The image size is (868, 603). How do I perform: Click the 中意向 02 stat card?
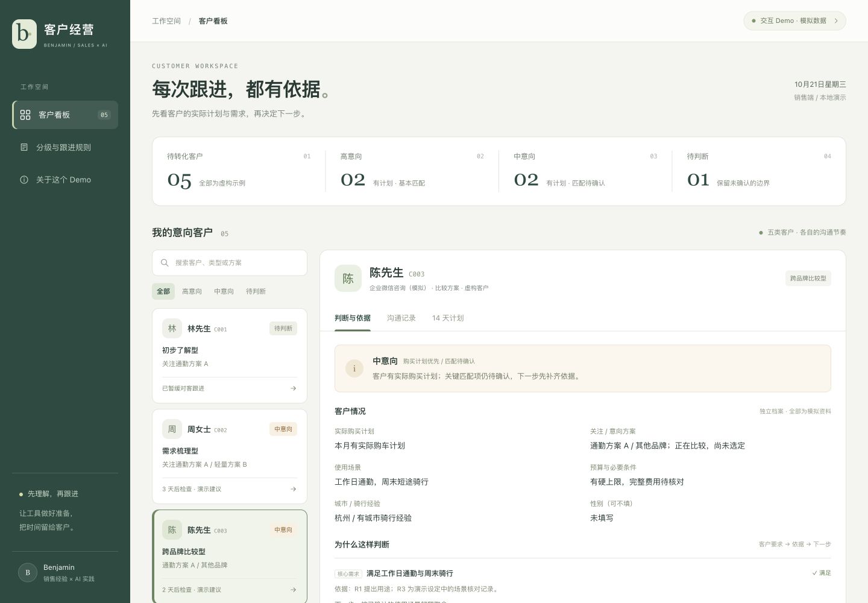[585, 171]
